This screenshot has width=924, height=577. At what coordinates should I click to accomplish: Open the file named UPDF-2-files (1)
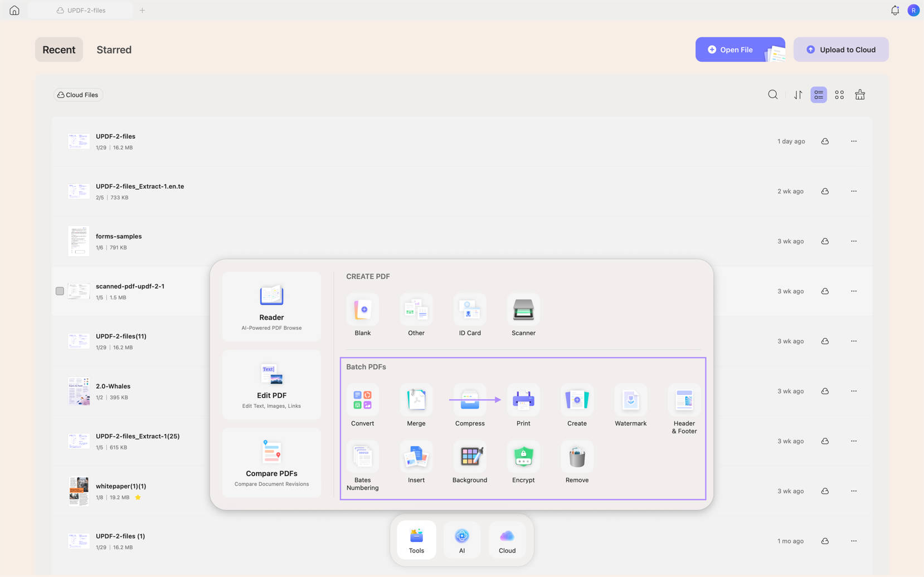click(120, 536)
